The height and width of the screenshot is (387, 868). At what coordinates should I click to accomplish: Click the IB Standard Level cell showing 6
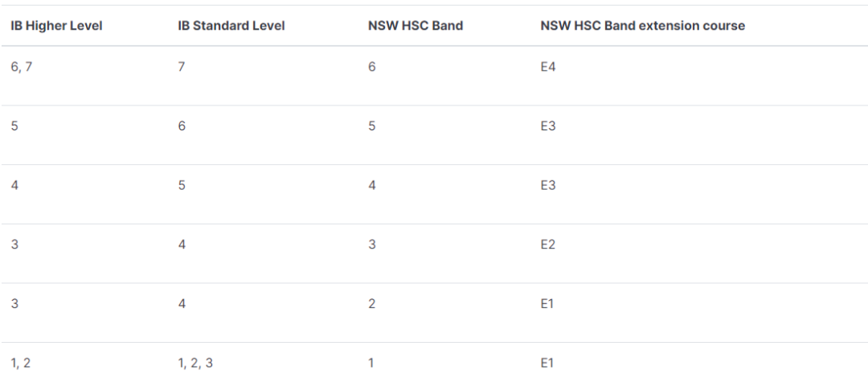(182, 126)
